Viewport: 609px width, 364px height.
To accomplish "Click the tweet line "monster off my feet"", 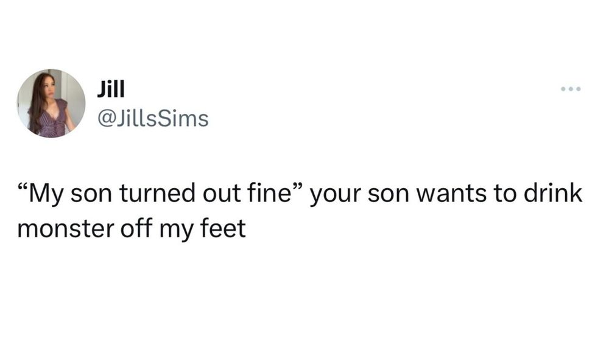I will (132, 229).
